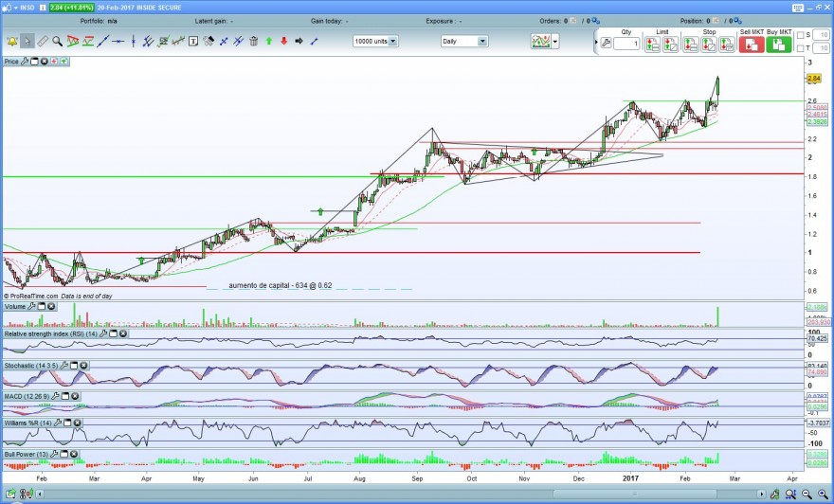
Task: Click the keyboard icon in title bar
Action: click(x=798, y=8)
